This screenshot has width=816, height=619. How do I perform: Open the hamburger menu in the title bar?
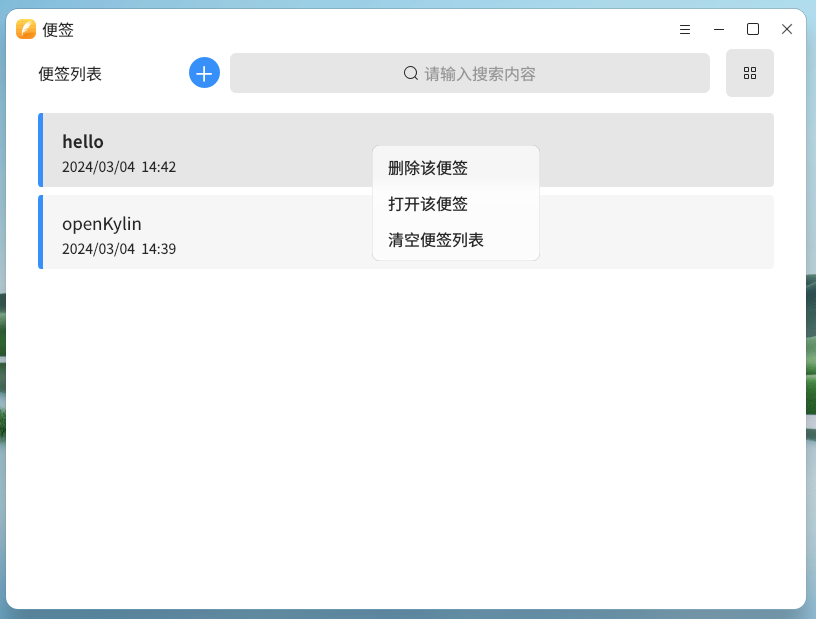click(685, 29)
